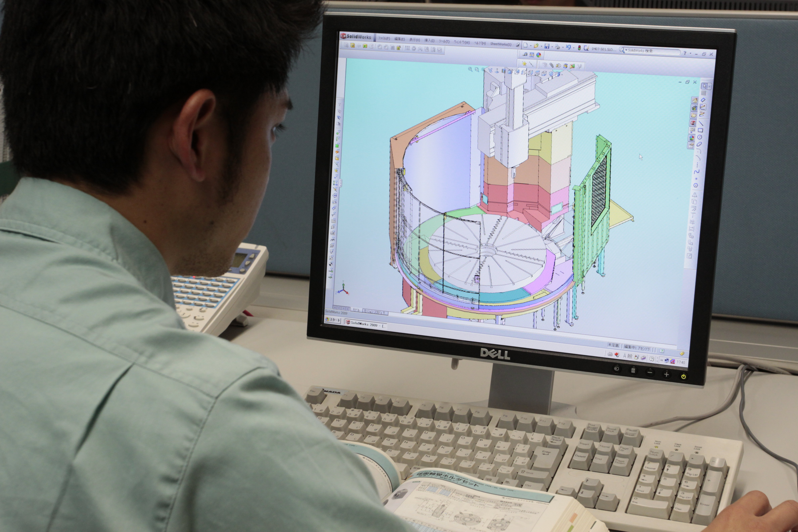The width and height of the screenshot is (798, 532).
Task: Click the Mass Properties scale icon
Action: pyautogui.click(x=532, y=55)
